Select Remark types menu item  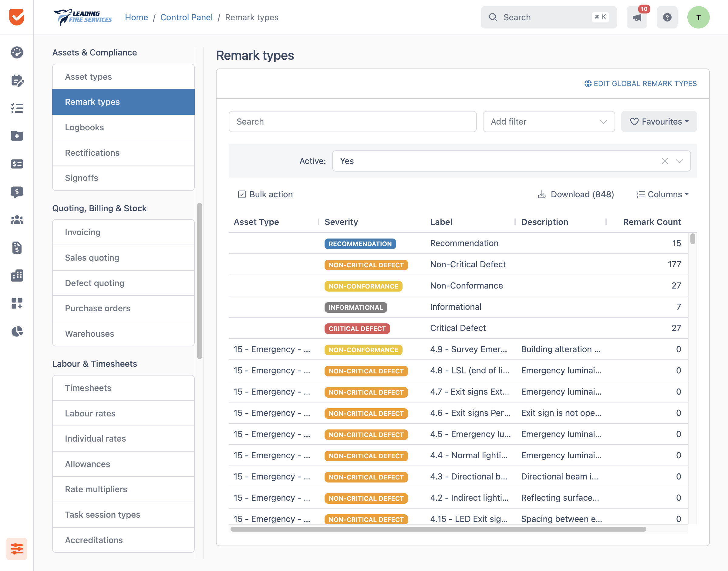point(123,102)
